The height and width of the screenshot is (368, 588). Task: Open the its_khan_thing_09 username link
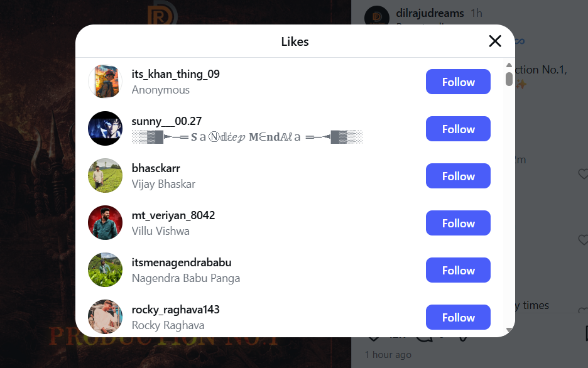[x=175, y=74]
